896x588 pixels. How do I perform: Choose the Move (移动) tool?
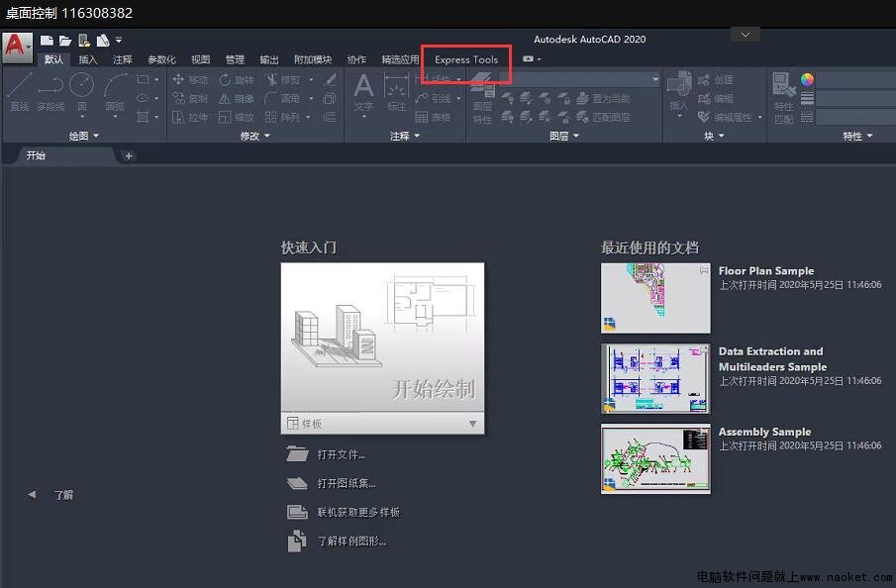(x=190, y=79)
